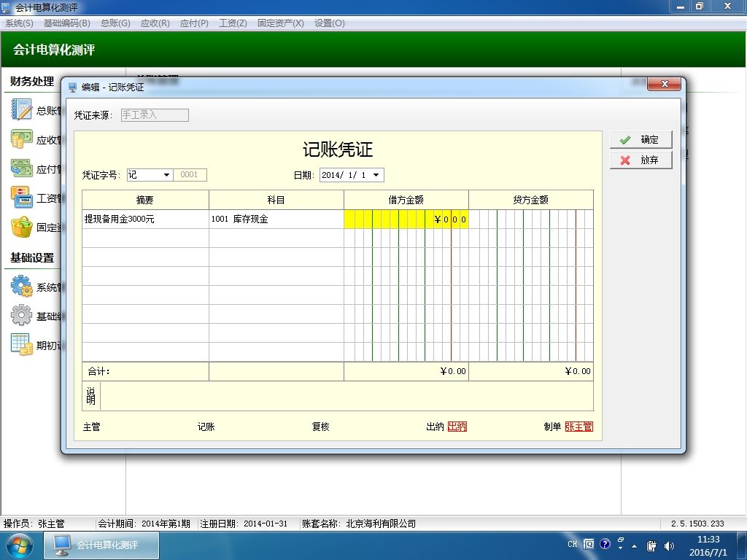Open the 凭证字号 记 dropdown
This screenshot has height=560, width=747.
[x=166, y=175]
